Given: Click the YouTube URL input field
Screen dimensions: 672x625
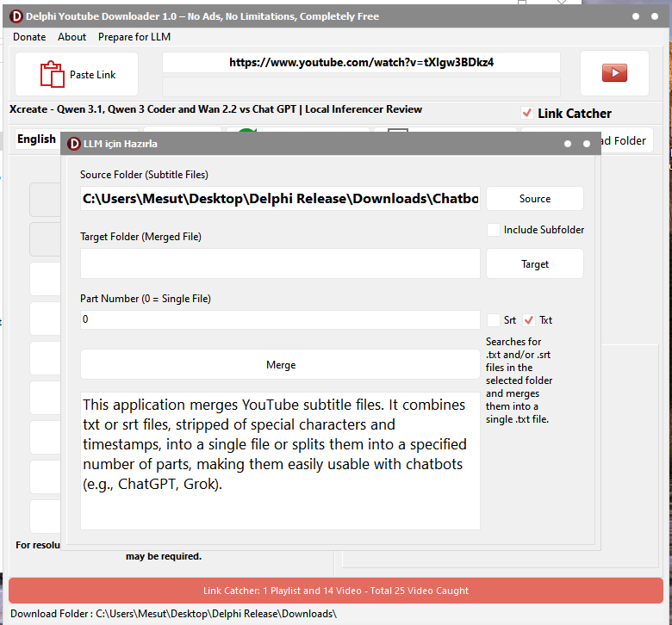Looking at the screenshot, I should click(x=361, y=63).
